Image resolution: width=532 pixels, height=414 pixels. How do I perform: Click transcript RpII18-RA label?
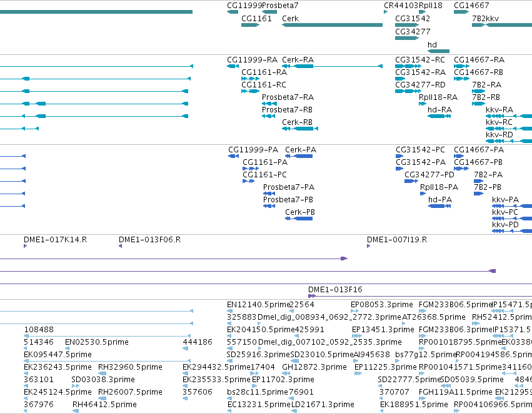438,97
